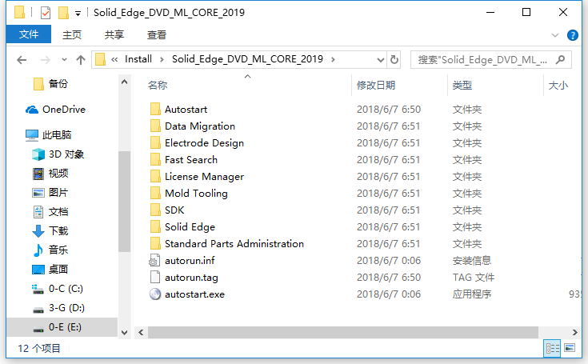Click the 音乐 music note icon
Image resolution: width=588 pixels, height=364 pixels.
point(38,250)
